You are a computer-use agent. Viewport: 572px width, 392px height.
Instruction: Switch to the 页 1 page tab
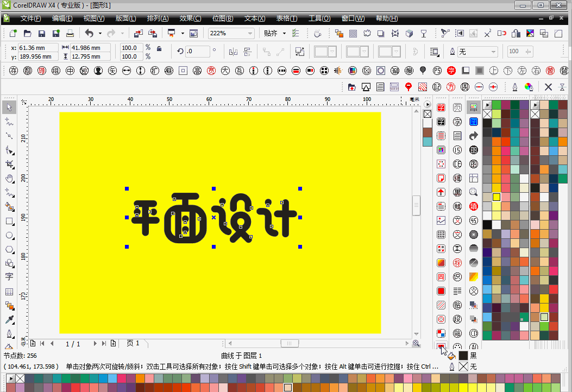(x=133, y=343)
